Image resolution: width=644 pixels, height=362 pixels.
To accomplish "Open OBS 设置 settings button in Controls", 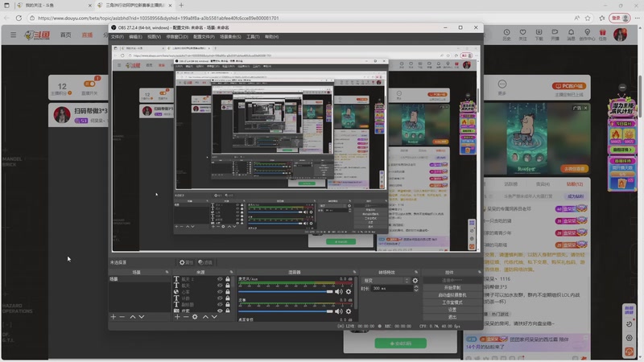I will tap(452, 310).
